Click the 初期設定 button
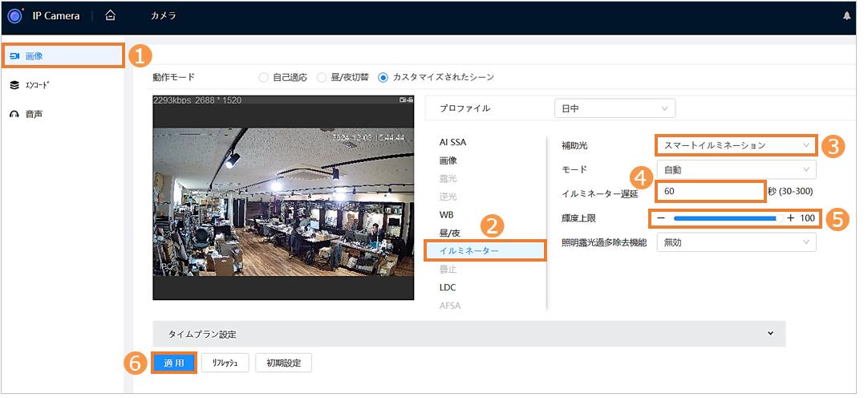The width and height of the screenshot is (868, 398). [x=283, y=363]
